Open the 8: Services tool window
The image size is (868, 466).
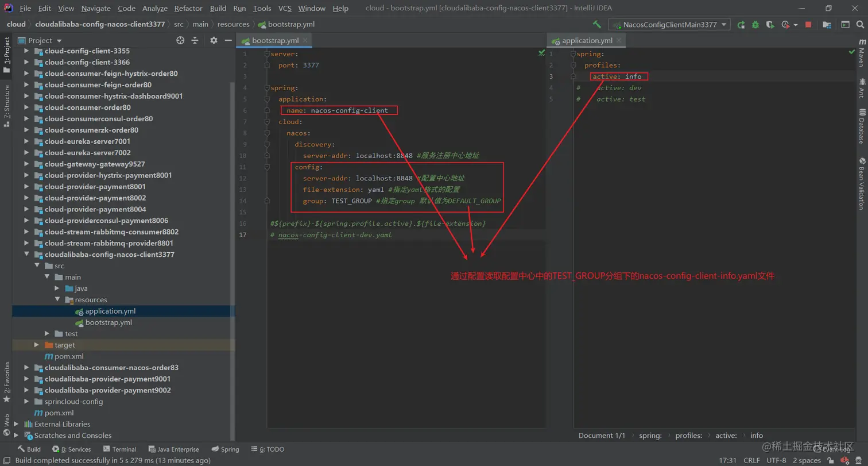point(71,449)
